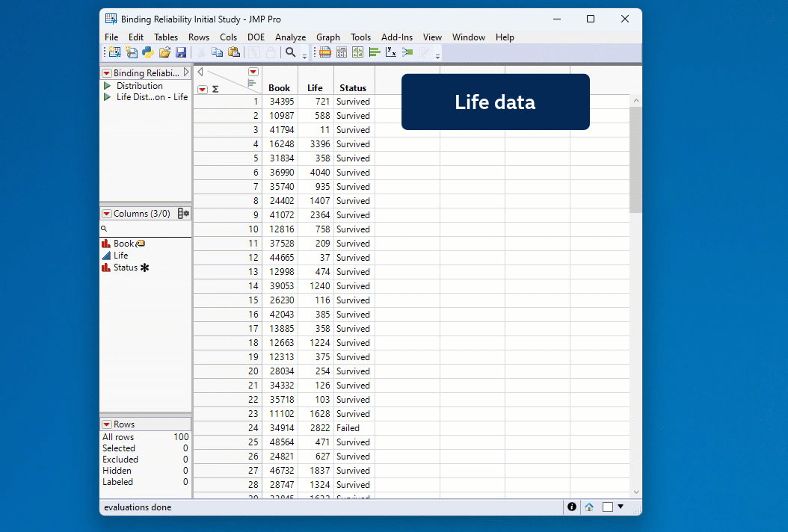Click the info icon in status bar
This screenshot has width=788, height=532.
click(x=572, y=507)
